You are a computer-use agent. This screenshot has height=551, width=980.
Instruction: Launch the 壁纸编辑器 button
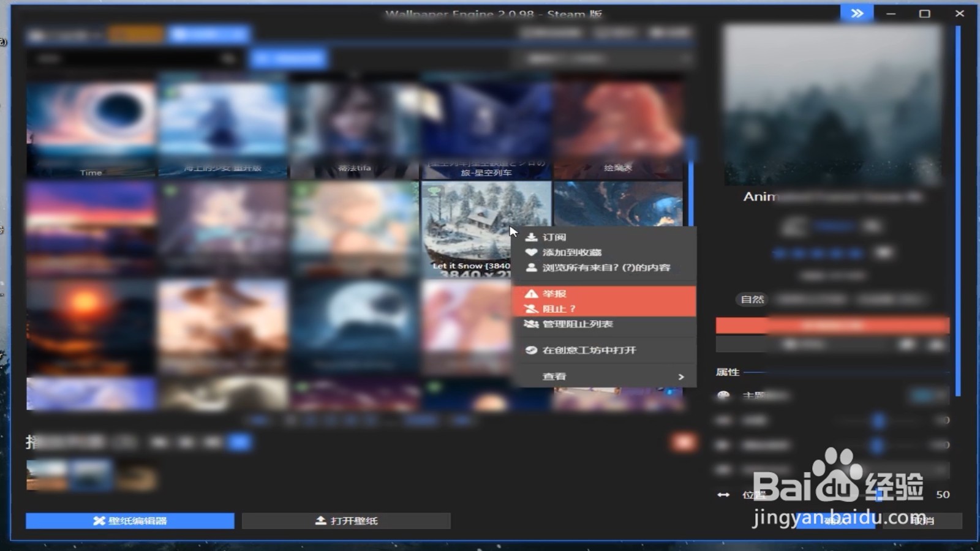tap(130, 521)
